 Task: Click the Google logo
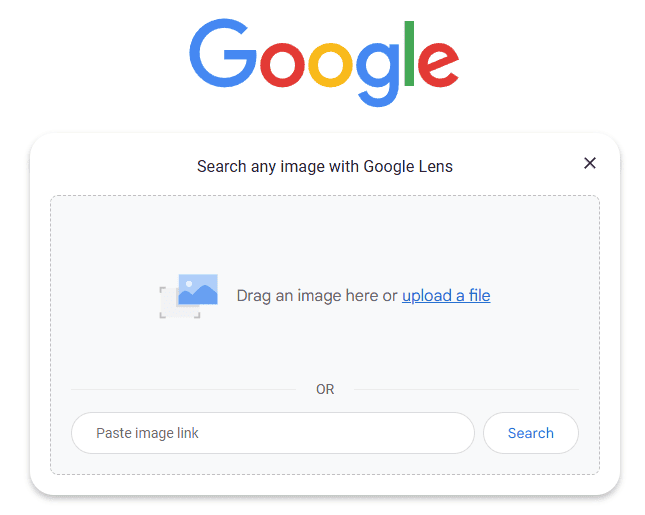[x=324, y=62]
